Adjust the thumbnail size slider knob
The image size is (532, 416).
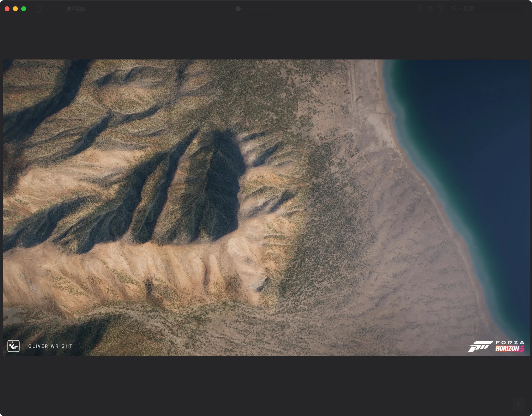(x=238, y=9)
